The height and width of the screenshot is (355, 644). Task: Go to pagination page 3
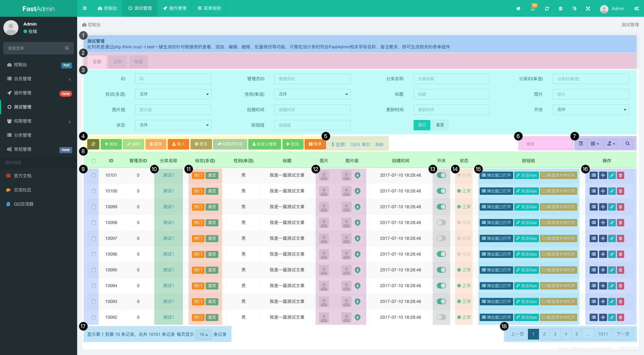(555, 334)
